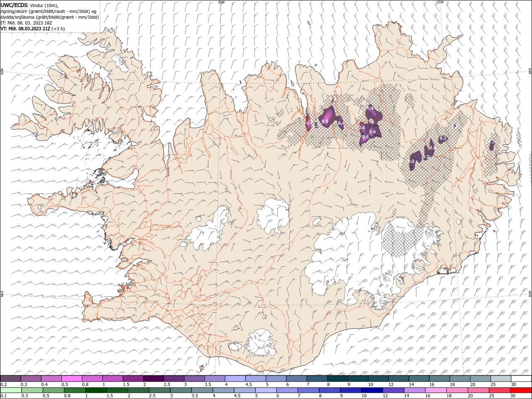Image resolution: width=532 pixels, height=399 pixels.
Task: Pick the upper legend swatch between 14 and 16
Action: pyautogui.click(x=419, y=379)
